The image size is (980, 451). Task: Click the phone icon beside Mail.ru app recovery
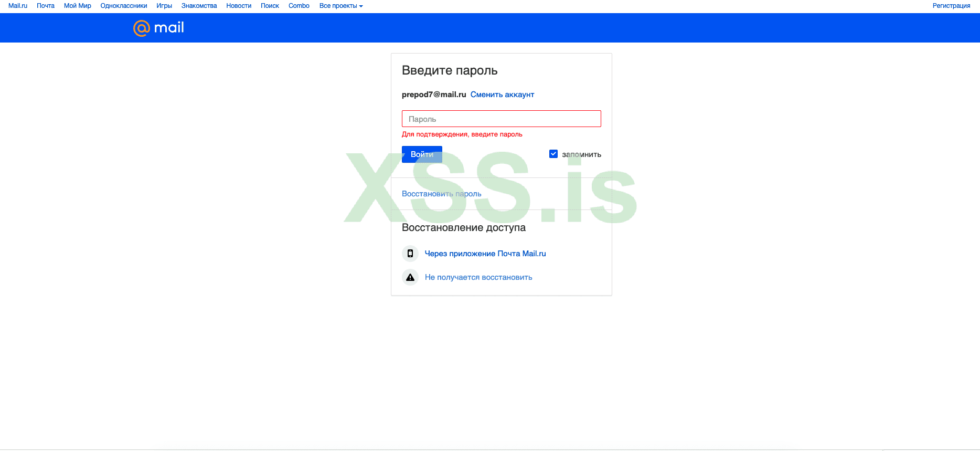coord(410,254)
